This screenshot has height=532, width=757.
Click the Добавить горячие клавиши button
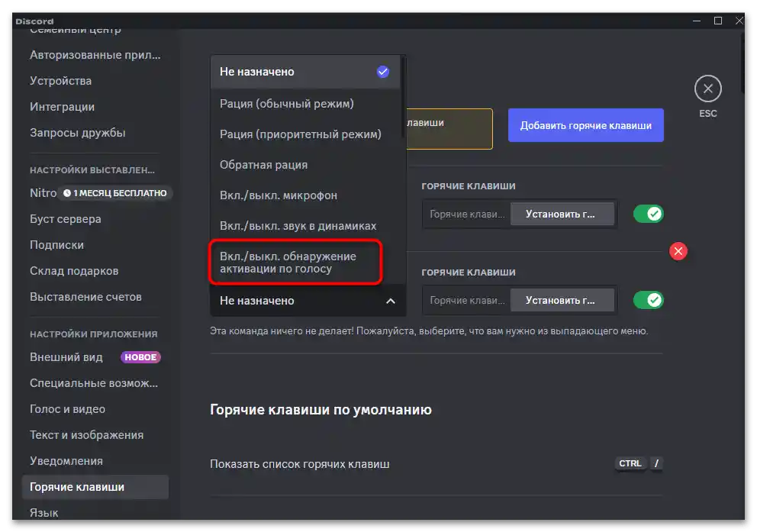(x=585, y=124)
